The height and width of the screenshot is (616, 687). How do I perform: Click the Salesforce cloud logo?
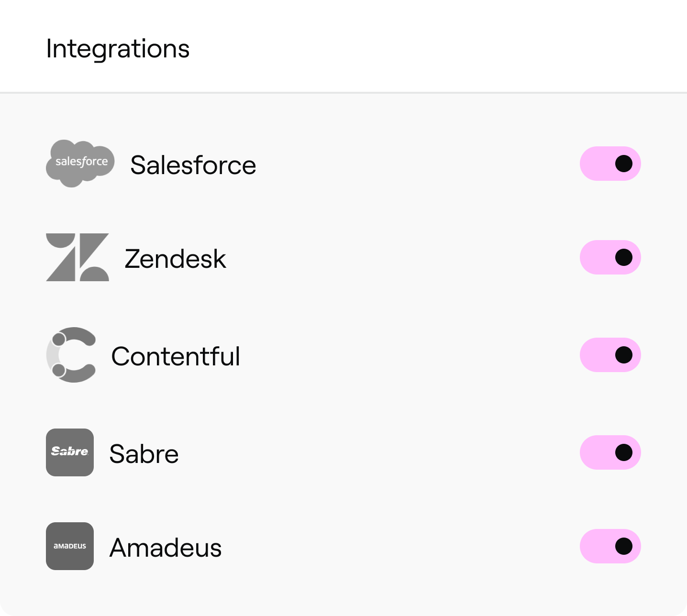tap(80, 163)
